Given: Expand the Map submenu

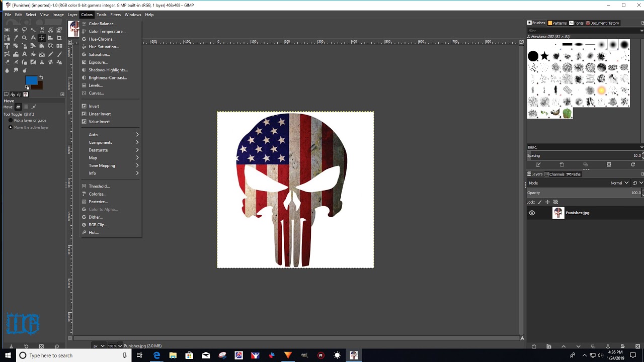Looking at the screenshot, I should click(x=111, y=158).
